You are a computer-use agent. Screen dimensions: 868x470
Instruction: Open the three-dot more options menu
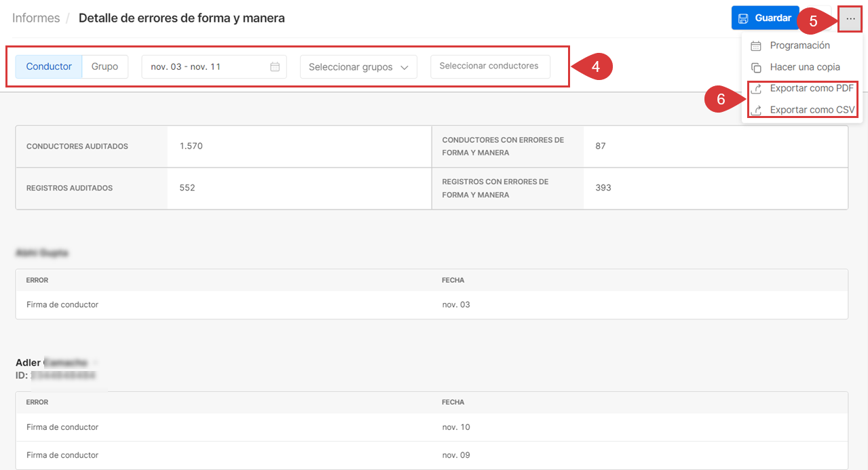[850, 19]
